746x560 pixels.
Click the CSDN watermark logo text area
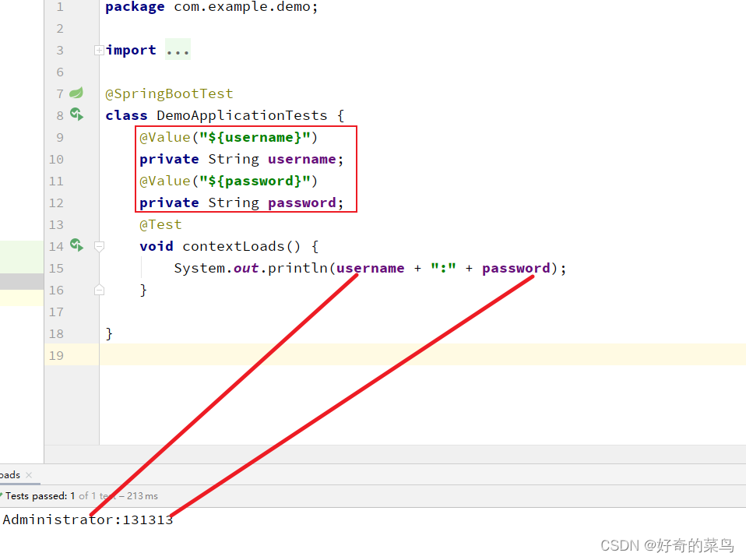click(666, 545)
